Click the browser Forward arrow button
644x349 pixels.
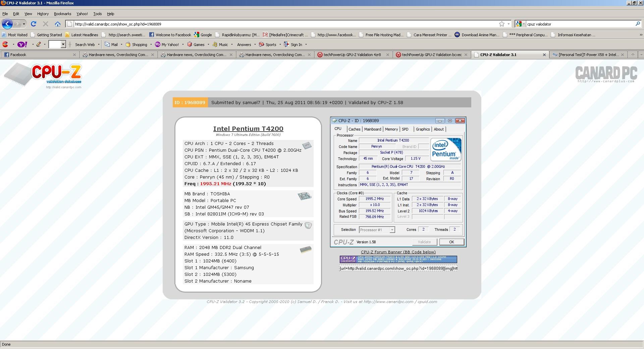(17, 24)
